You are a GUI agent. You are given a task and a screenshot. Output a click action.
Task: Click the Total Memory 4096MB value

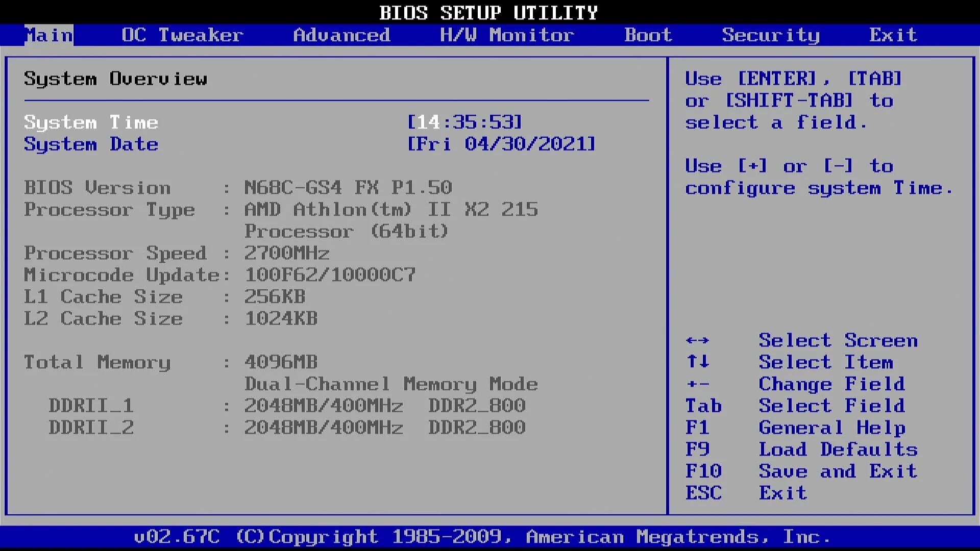[x=281, y=362]
